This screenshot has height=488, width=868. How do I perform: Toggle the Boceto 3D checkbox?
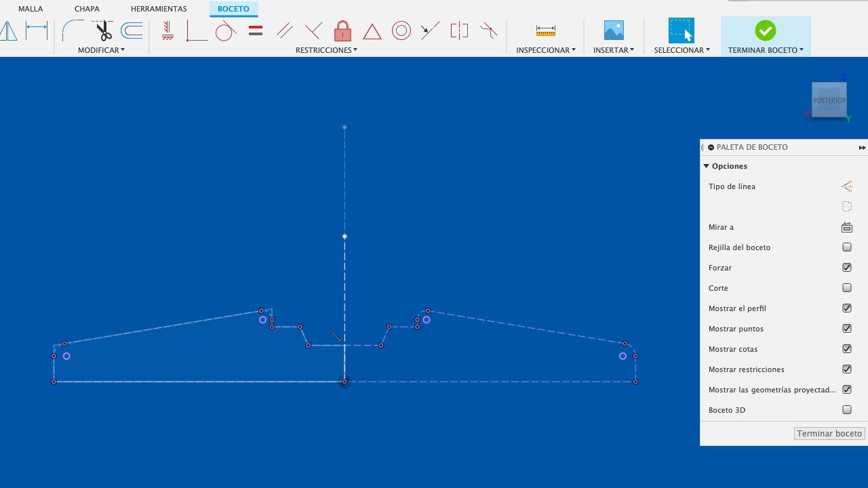pos(846,410)
